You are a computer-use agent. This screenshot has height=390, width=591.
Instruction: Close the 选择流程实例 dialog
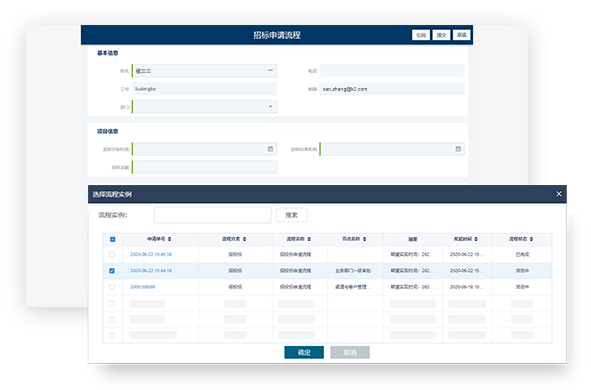559,194
